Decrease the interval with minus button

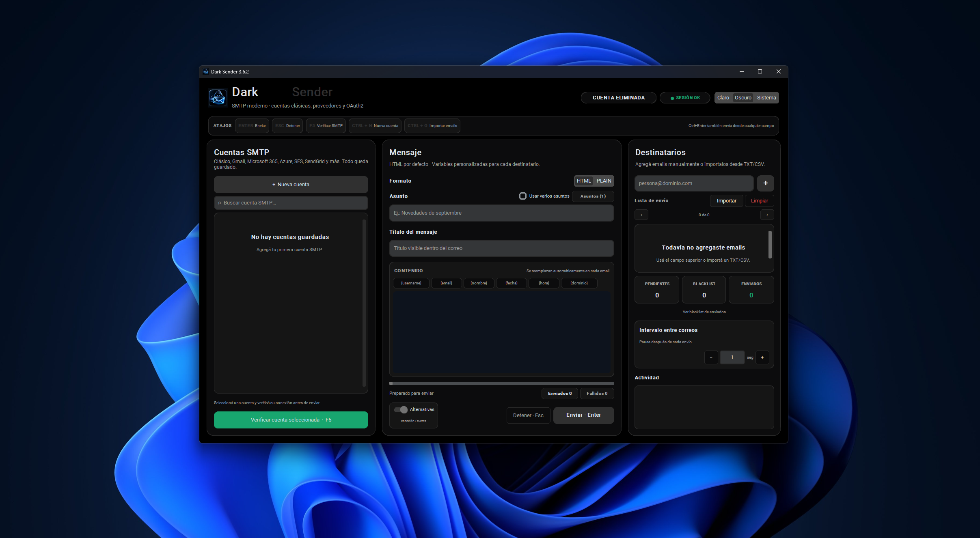pos(711,357)
